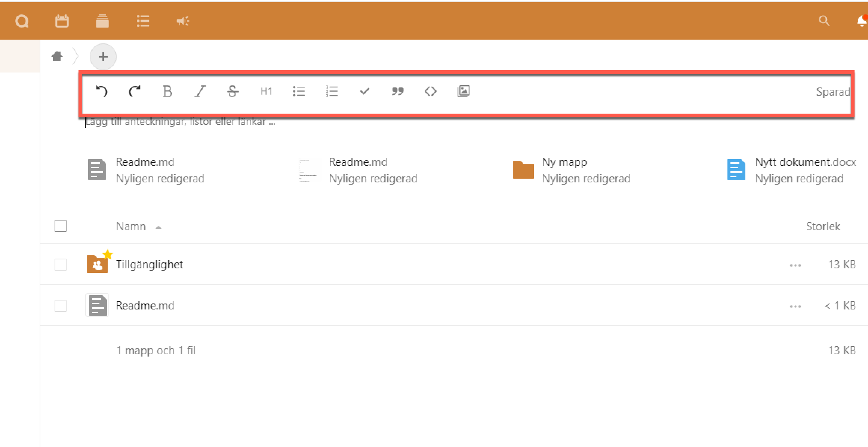This screenshot has height=447, width=868.
Task: Open the Announcements megaphone icon
Action: [183, 21]
